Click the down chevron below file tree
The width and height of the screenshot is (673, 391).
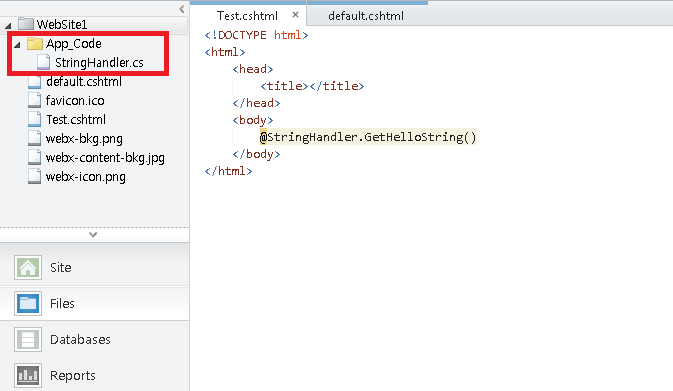[x=93, y=235]
